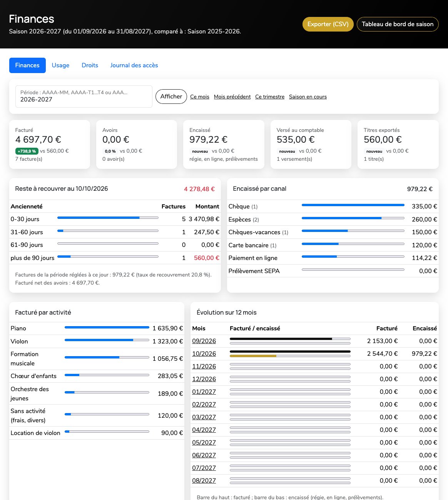448x500 pixels.
Task: Open the 11/2026 month link
Action: [x=204, y=367]
